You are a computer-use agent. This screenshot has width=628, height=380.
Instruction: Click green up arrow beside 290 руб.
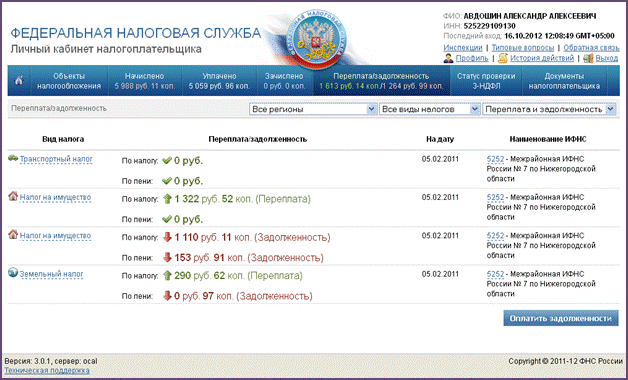pyautogui.click(x=167, y=275)
